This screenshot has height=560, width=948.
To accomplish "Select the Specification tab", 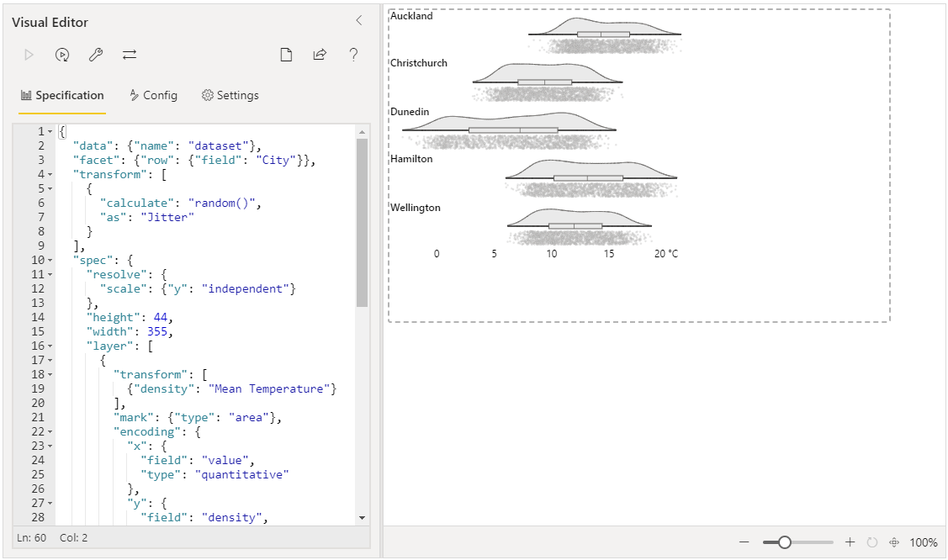I will [62, 96].
